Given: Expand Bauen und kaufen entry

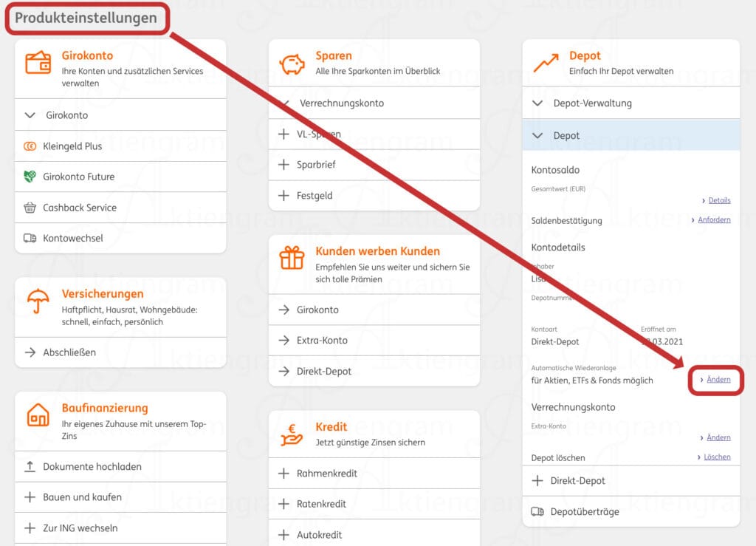Looking at the screenshot, I should [120, 497].
